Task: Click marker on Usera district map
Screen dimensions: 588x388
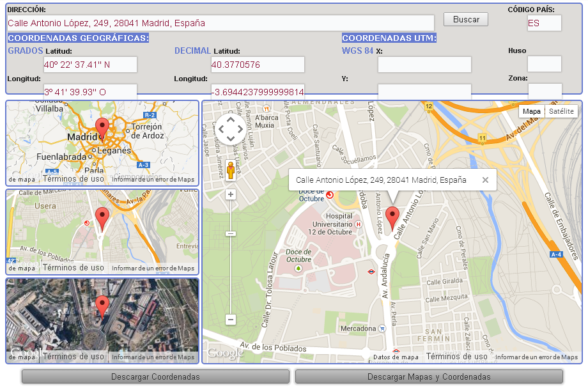Action: (x=102, y=219)
